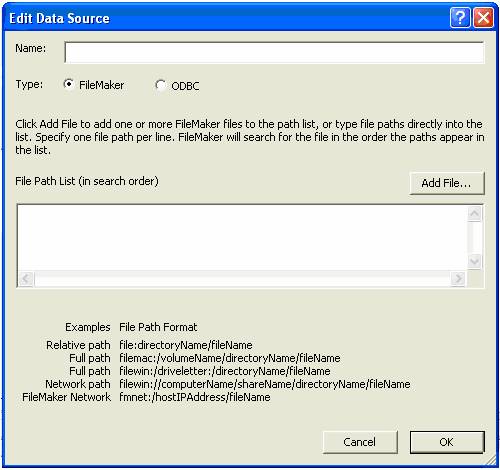Cancel the data source changes
500x470 pixels.
tap(360, 442)
